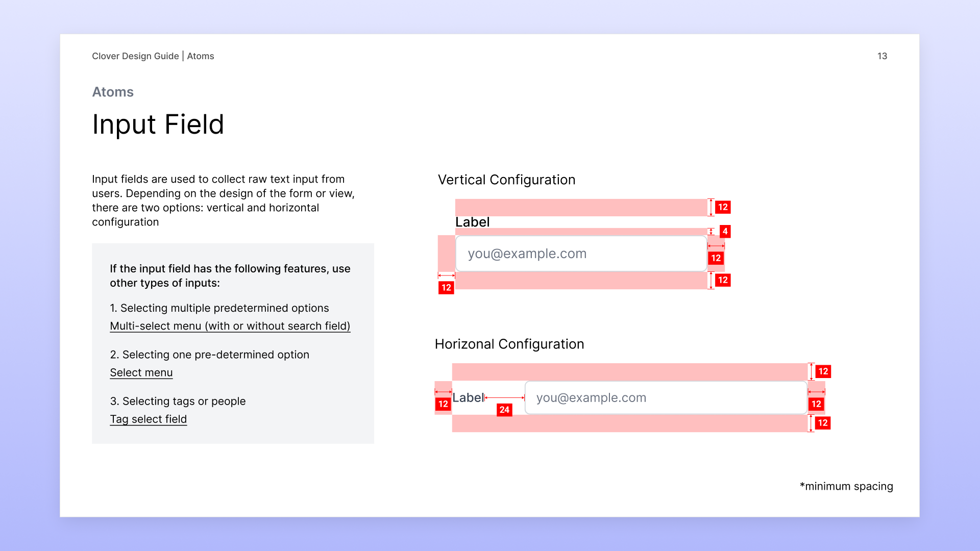Click the top 12 badge in horizontal configuration
Screen dimensions: 980x551
click(x=823, y=371)
